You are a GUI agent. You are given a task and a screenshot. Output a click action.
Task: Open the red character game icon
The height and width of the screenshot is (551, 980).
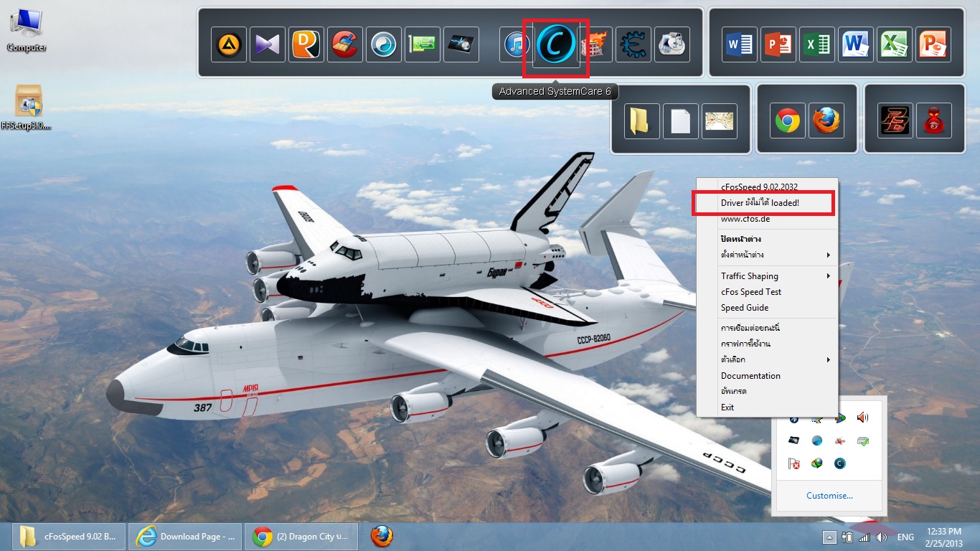[934, 121]
